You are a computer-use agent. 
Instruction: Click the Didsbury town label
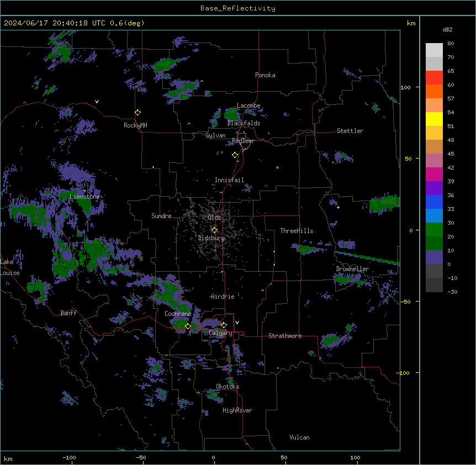[x=211, y=238]
